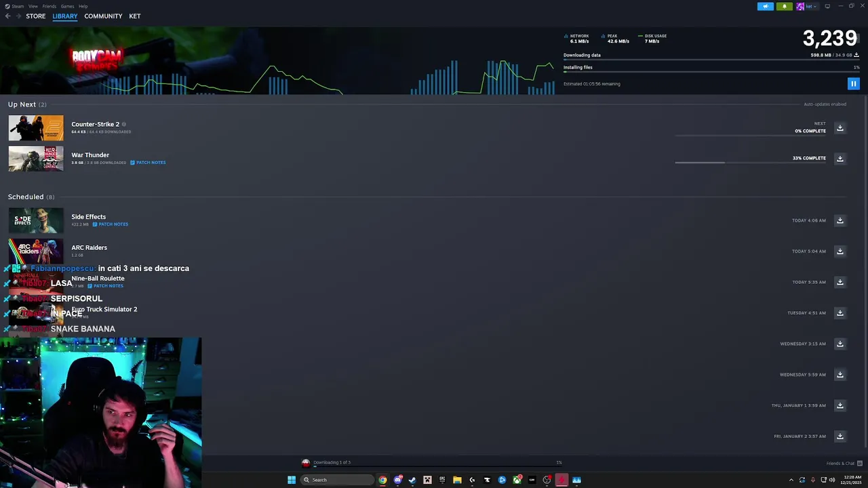868x488 pixels.
Task: Click the taskbar Search box
Action: (x=337, y=480)
